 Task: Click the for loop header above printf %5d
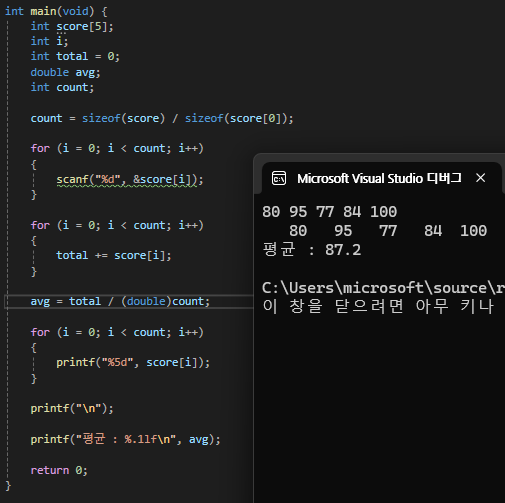[117, 332]
